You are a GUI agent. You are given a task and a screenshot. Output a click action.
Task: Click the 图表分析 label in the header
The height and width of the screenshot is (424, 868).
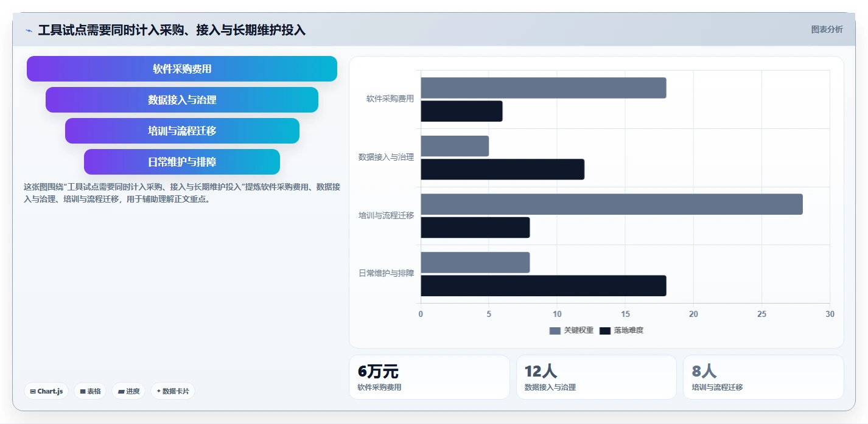point(827,29)
